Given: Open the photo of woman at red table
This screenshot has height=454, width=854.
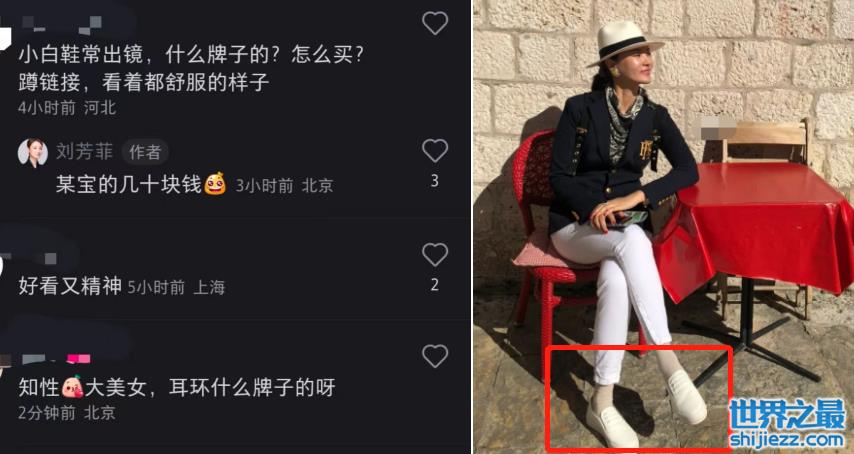Looking at the screenshot, I should pyautogui.click(x=663, y=227).
